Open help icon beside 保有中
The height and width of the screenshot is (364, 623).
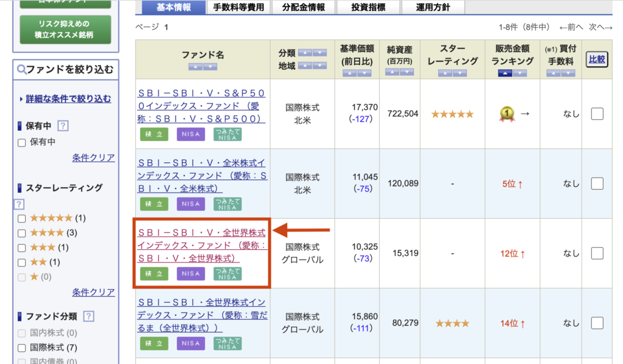[63, 126]
